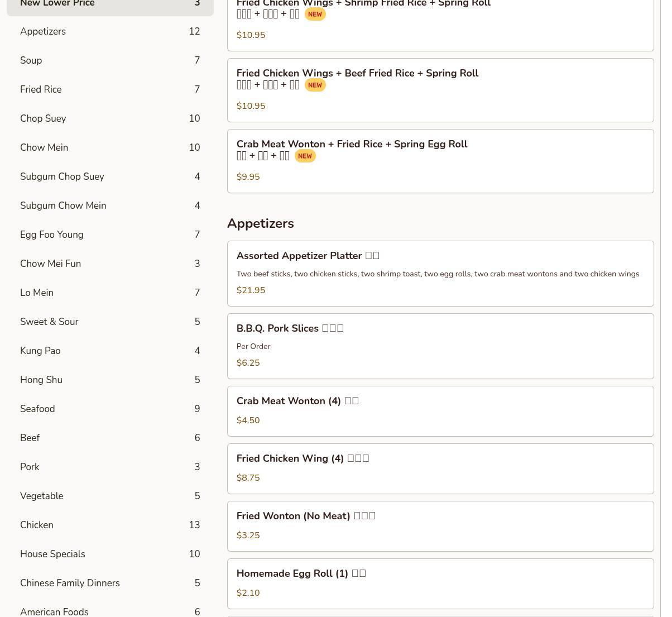Select B.B.Q. Pork Slices item
The image size is (672, 617).
pyautogui.click(x=440, y=346)
